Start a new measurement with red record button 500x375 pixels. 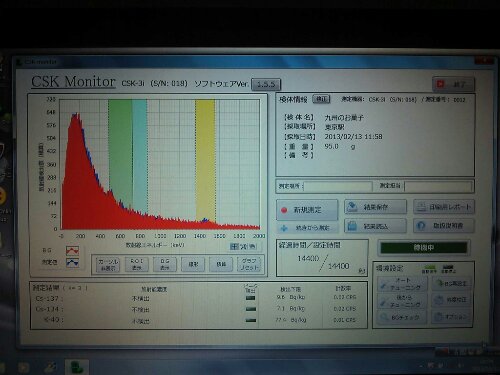click(x=307, y=210)
